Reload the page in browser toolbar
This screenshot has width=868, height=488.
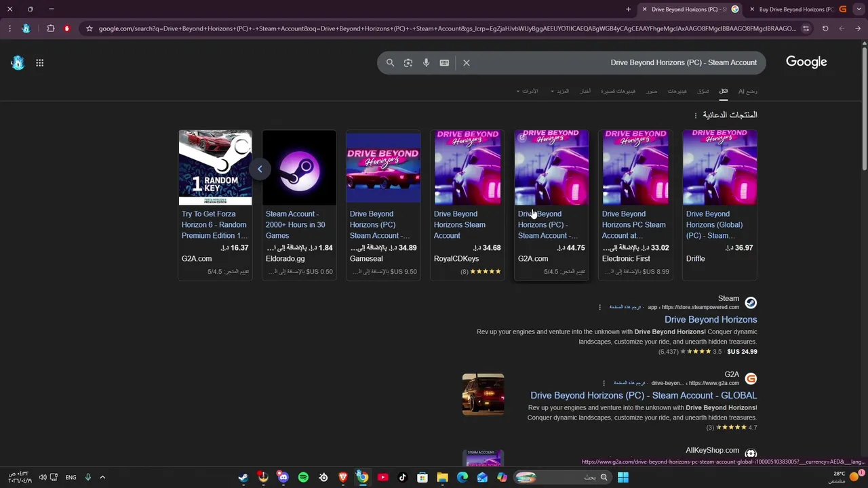[x=825, y=28]
